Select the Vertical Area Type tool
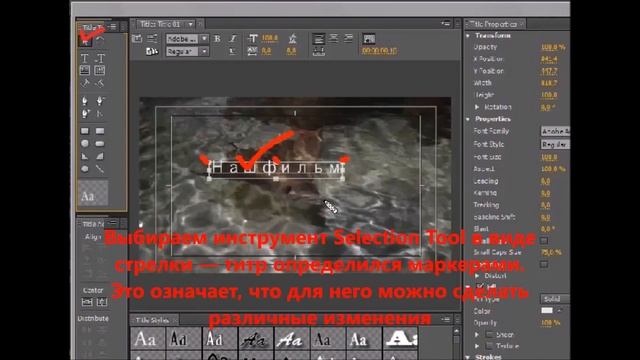The image size is (640, 360). click(x=100, y=71)
